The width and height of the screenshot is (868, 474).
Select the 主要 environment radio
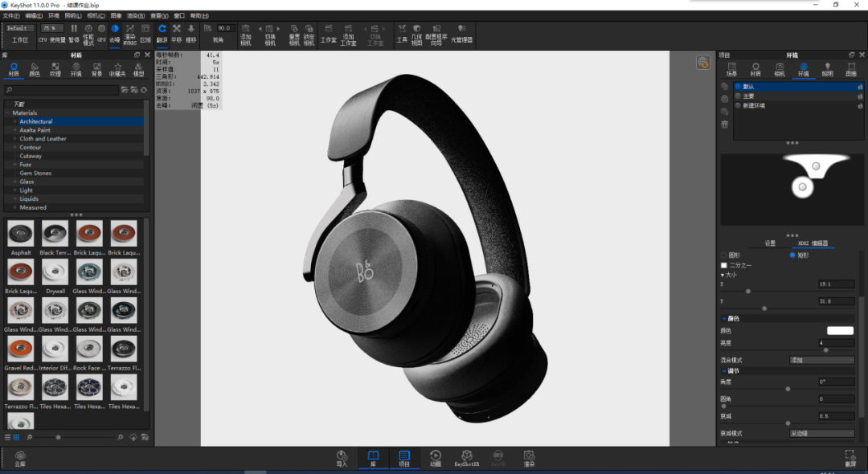click(x=738, y=96)
